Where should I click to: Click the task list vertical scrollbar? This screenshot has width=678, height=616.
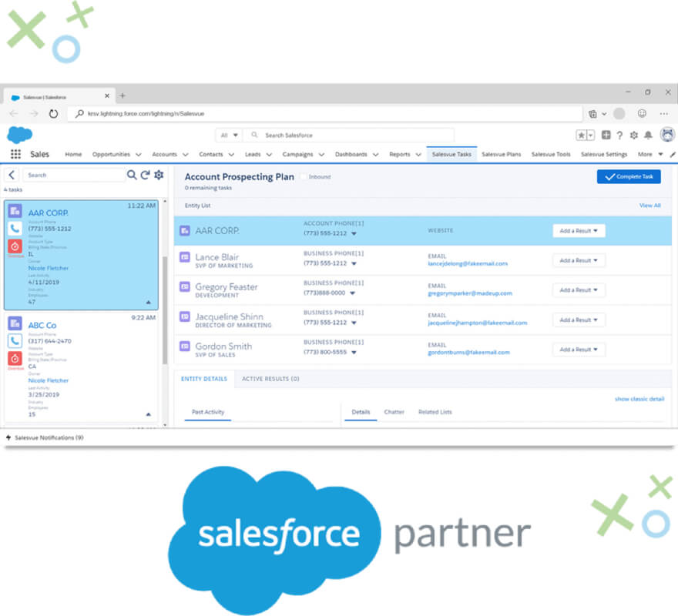coord(165,310)
